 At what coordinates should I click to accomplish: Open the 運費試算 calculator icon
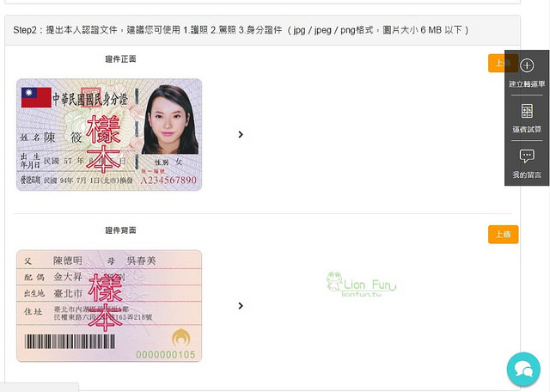527,111
